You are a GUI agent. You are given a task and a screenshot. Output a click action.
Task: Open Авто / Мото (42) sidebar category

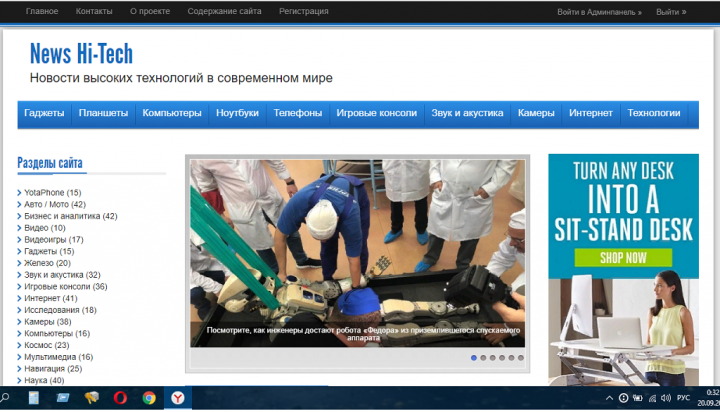click(55, 204)
